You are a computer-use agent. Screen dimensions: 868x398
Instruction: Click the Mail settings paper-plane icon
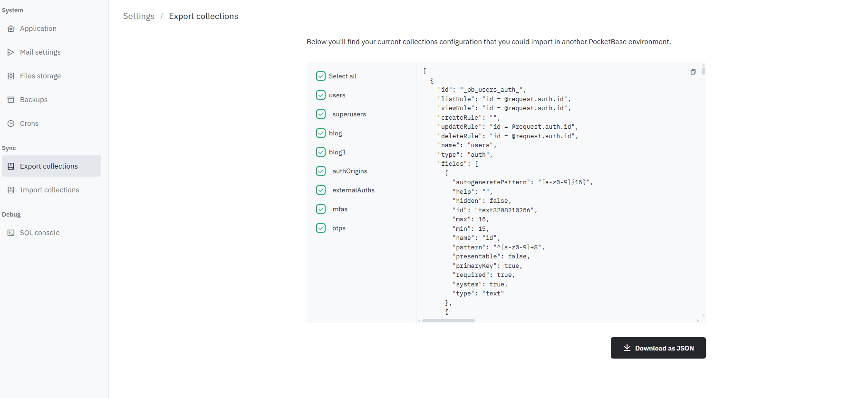[11, 52]
